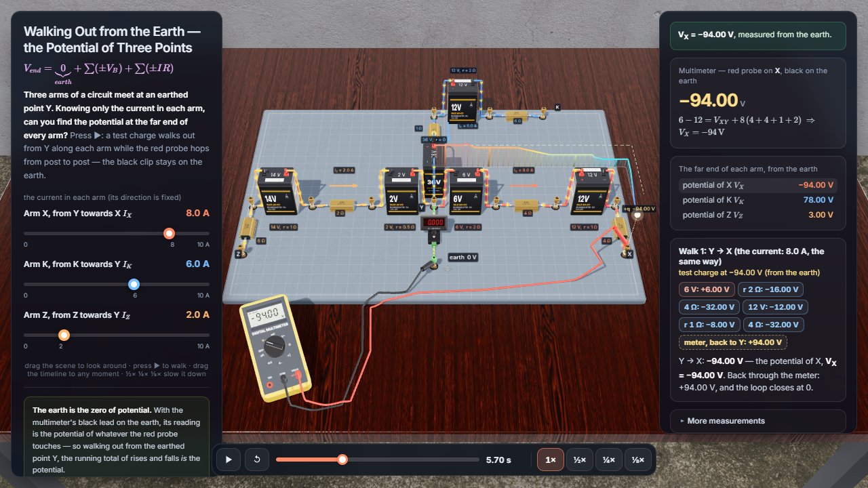The height and width of the screenshot is (488, 868).
Task: Click the 5.70 s time readout
Action: 498,460
